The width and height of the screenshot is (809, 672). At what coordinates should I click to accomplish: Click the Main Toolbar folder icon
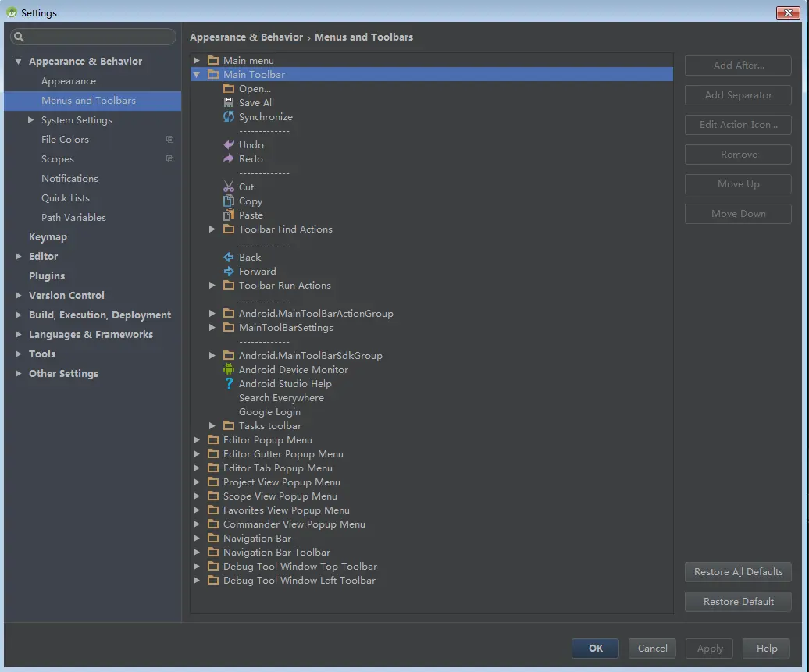213,74
